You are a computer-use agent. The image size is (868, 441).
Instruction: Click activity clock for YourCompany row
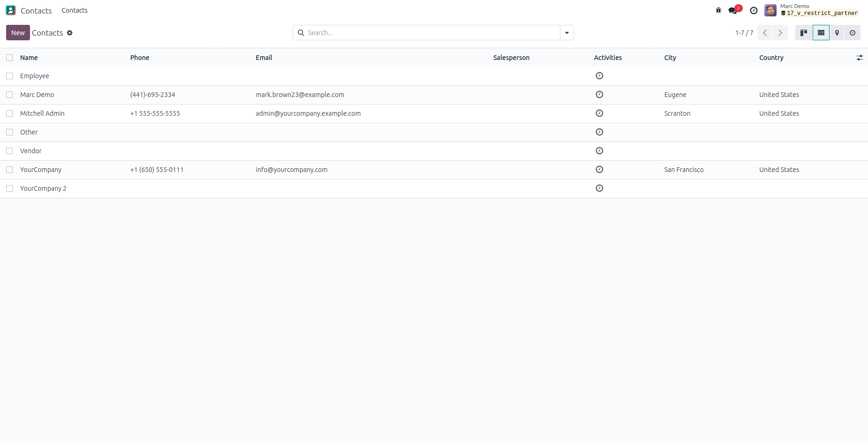599,170
